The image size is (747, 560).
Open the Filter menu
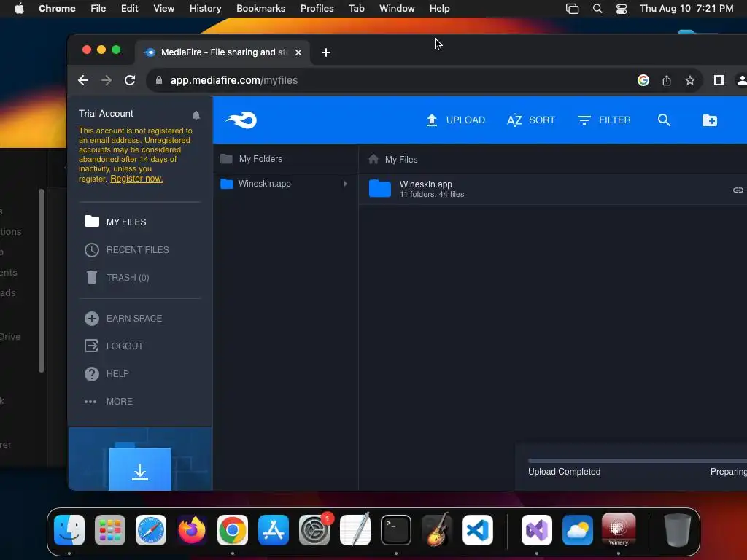click(604, 120)
